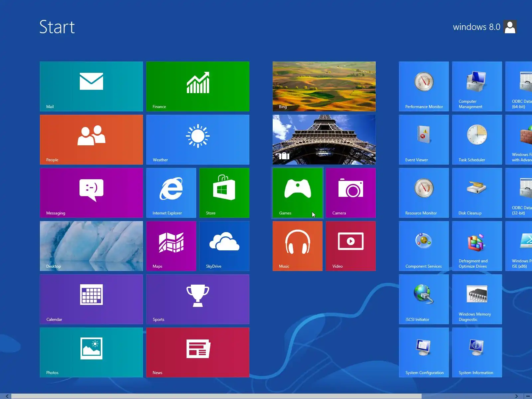Open the Calendar tile
This screenshot has width=532, height=399.
coord(91,299)
